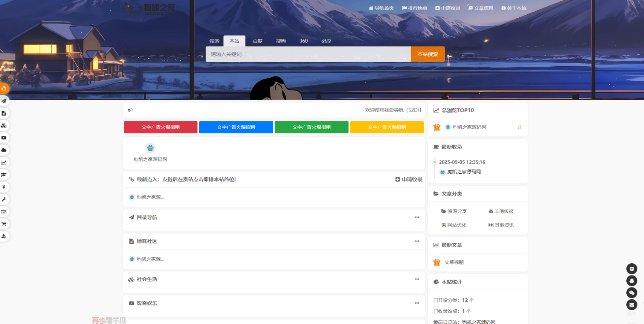
Task: Click the paper plane sidebar icon
Action: [x=4, y=101]
